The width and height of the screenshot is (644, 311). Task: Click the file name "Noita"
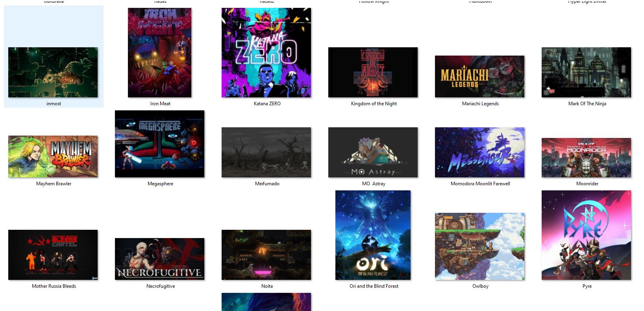pyautogui.click(x=267, y=286)
